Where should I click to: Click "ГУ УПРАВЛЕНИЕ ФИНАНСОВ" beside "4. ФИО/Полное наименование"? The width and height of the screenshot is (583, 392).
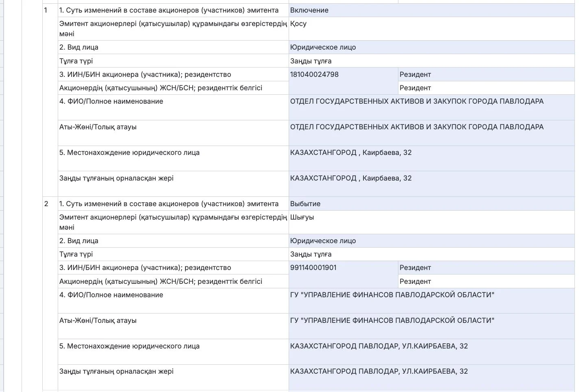392,295
